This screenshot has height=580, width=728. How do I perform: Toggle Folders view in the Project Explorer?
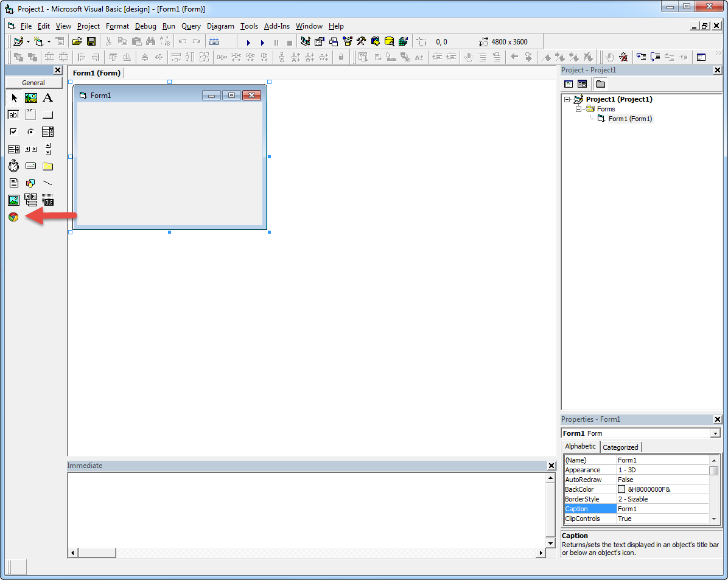click(600, 83)
